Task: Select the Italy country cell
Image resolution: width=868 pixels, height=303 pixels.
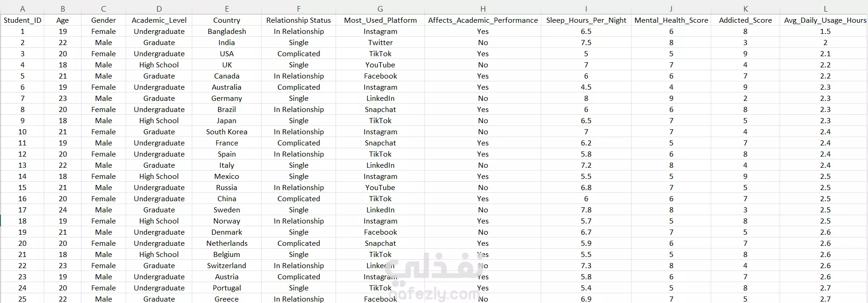Action: (227, 165)
